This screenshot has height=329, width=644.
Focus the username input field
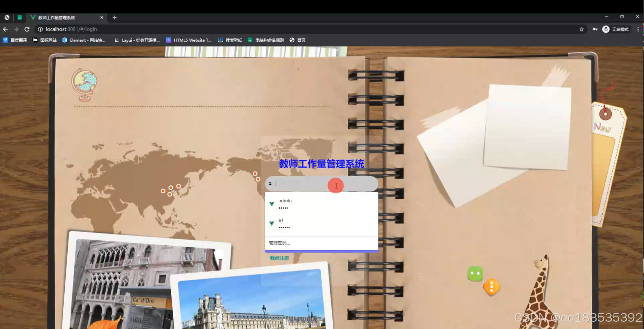click(x=321, y=184)
